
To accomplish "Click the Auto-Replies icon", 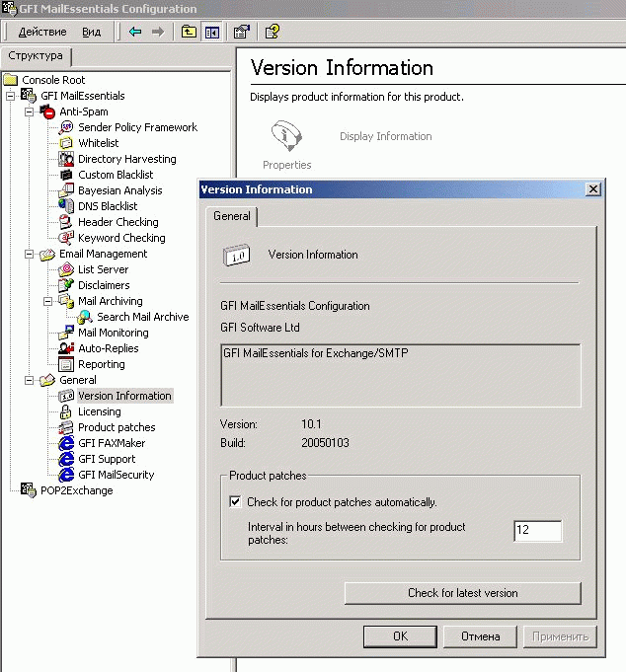I will (66, 348).
